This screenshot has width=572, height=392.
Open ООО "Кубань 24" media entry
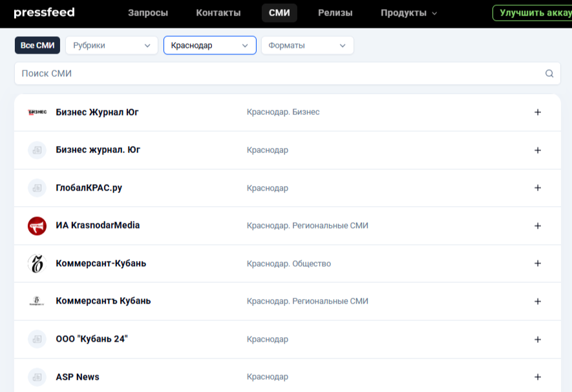92,339
